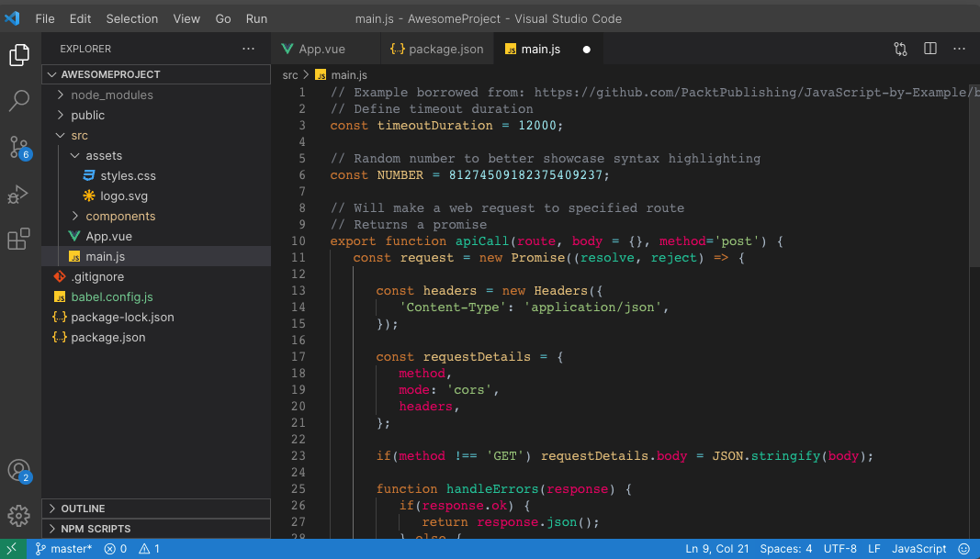Expand the public folder
This screenshot has width=980, height=559.
click(x=156, y=115)
